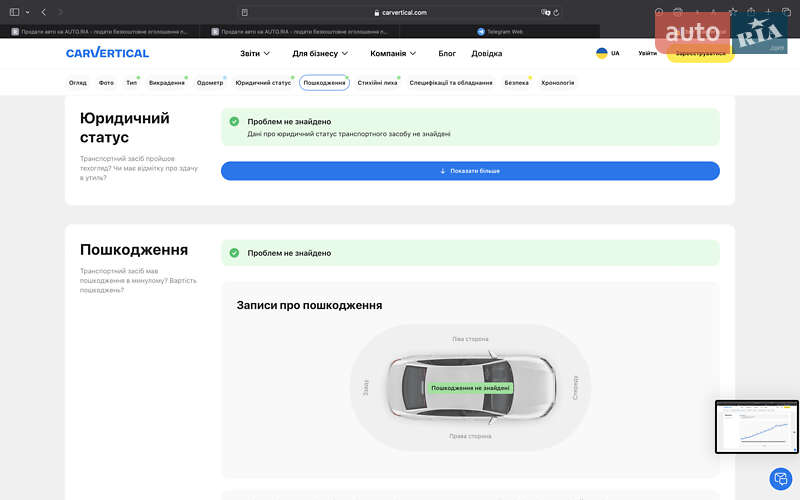Click green checkmark in Пошкодження status
800x500 pixels.
tap(234, 253)
